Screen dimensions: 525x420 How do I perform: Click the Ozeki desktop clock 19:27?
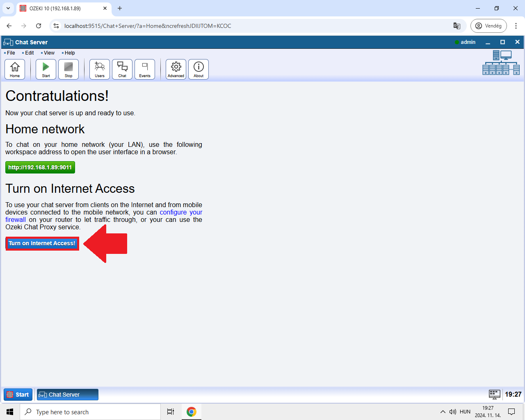pos(513,394)
